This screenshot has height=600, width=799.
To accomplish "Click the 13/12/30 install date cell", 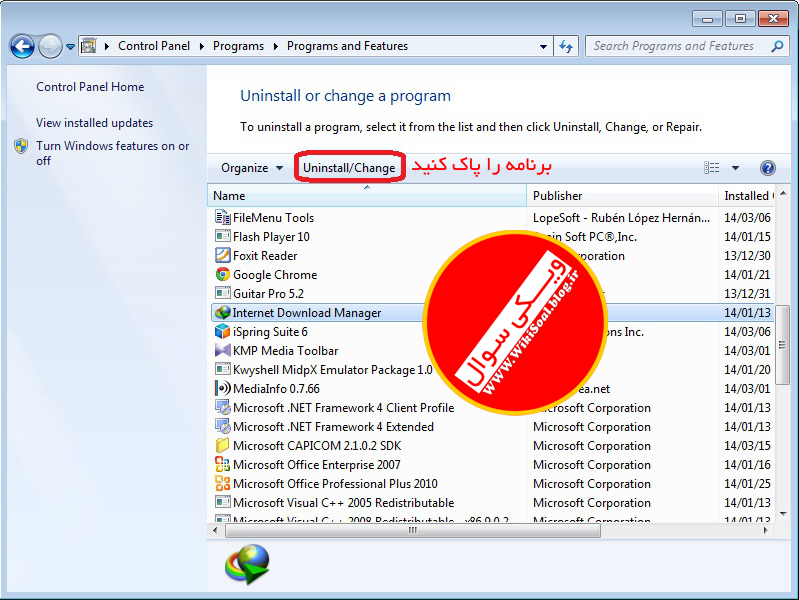I will (x=747, y=255).
